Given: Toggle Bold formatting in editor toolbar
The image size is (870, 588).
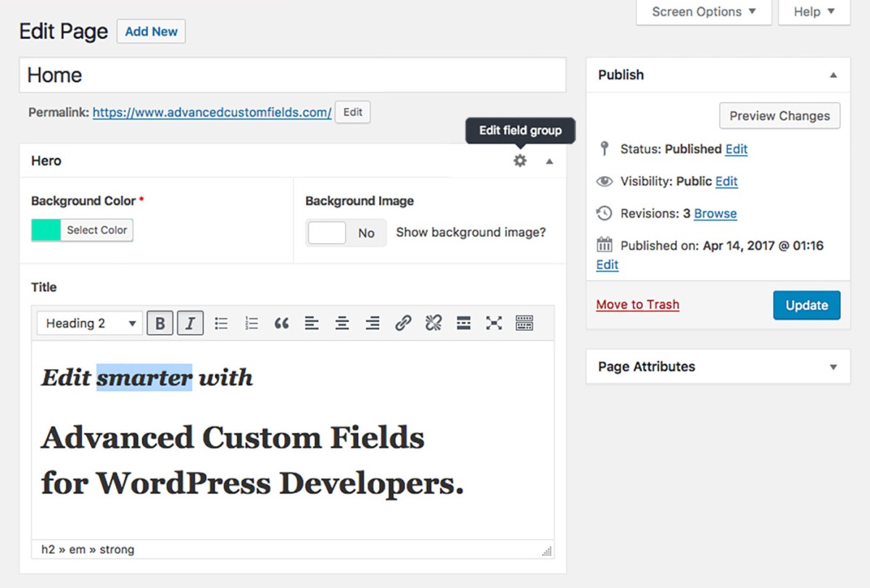Looking at the screenshot, I should click(160, 323).
